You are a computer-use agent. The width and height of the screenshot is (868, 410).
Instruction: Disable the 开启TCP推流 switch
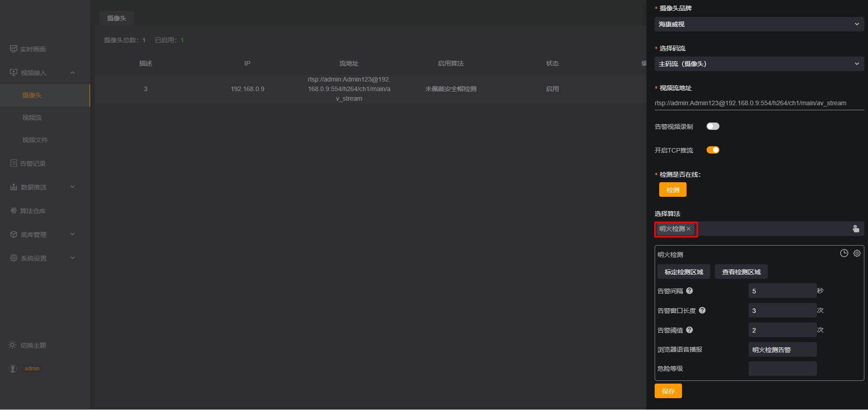click(713, 150)
